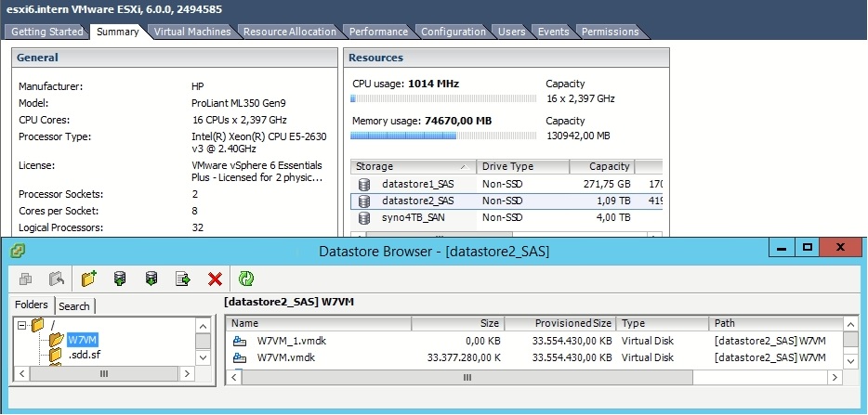Click the move/export file document icon
The image size is (868, 415).
[x=183, y=279]
